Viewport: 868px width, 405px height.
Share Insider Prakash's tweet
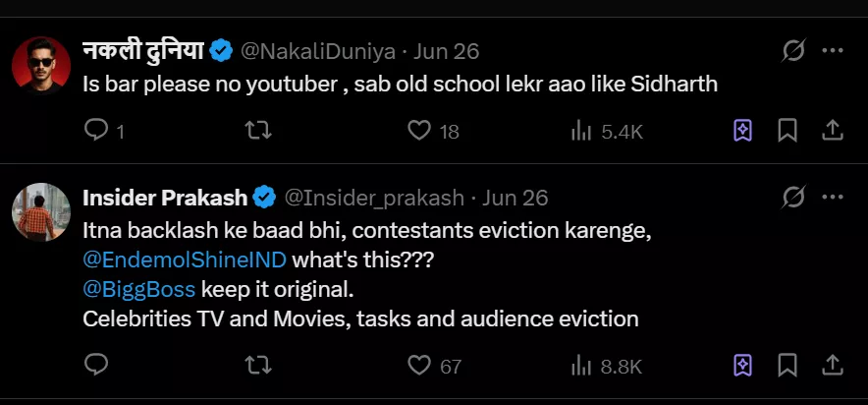[x=831, y=366]
